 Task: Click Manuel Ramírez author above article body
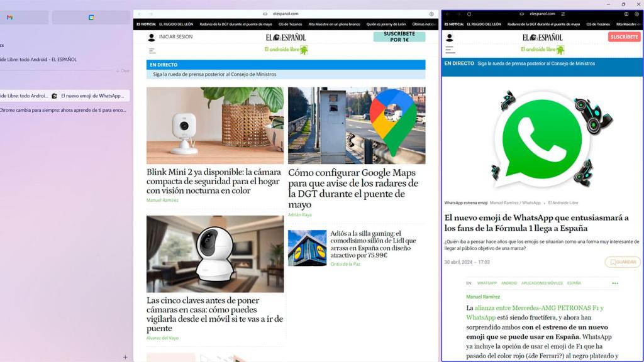[x=483, y=297]
